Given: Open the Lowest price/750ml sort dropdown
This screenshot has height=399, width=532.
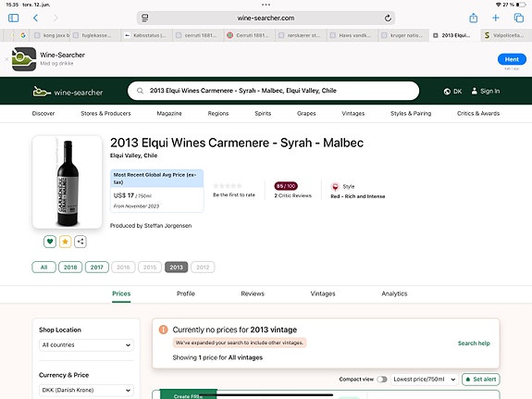Looking at the screenshot, I should [424, 380].
